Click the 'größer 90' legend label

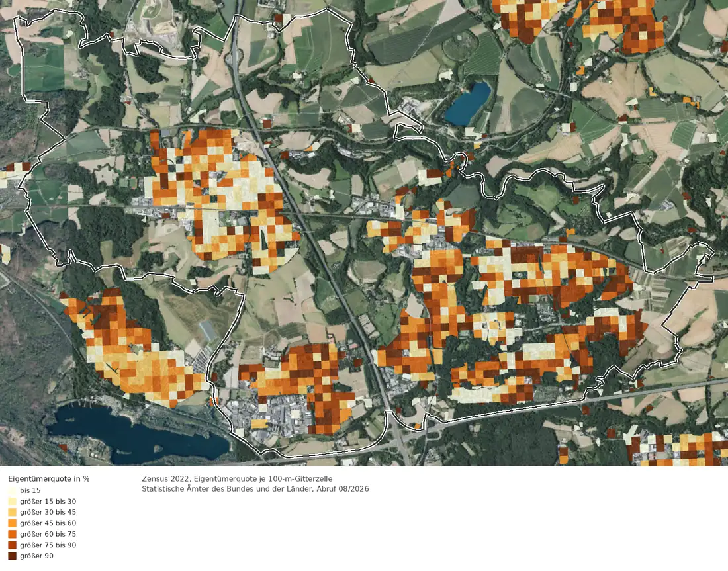tap(36, 556)
